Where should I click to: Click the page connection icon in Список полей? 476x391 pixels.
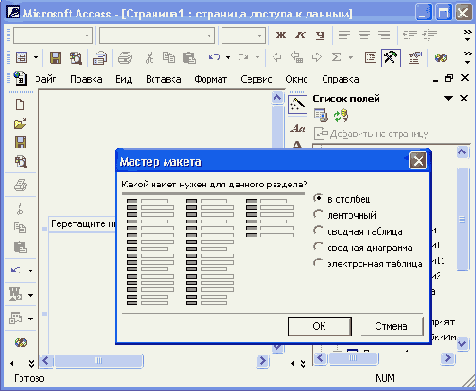tap(320, 116)
